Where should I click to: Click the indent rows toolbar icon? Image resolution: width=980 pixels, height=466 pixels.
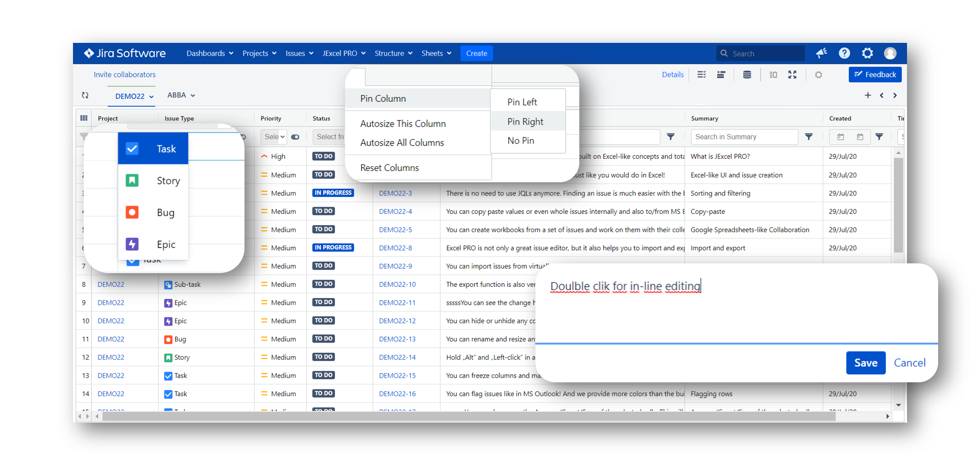(x=721, y=75)
